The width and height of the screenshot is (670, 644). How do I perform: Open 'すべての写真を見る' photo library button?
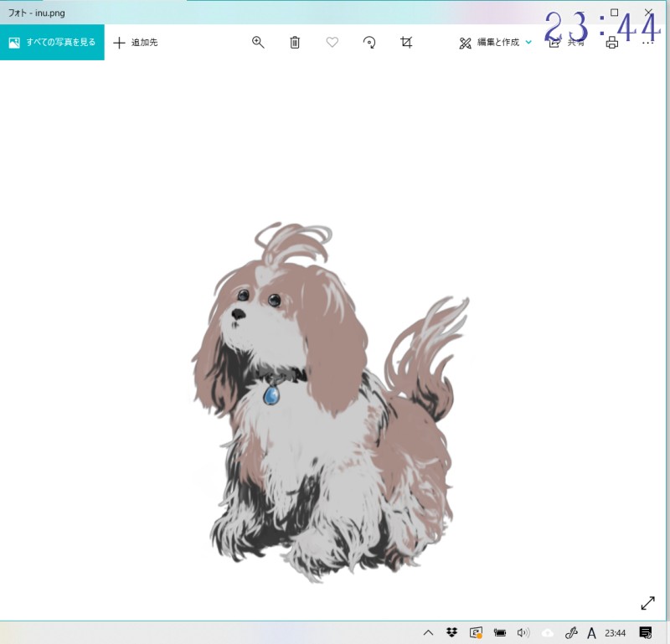[x=52, y=43]
